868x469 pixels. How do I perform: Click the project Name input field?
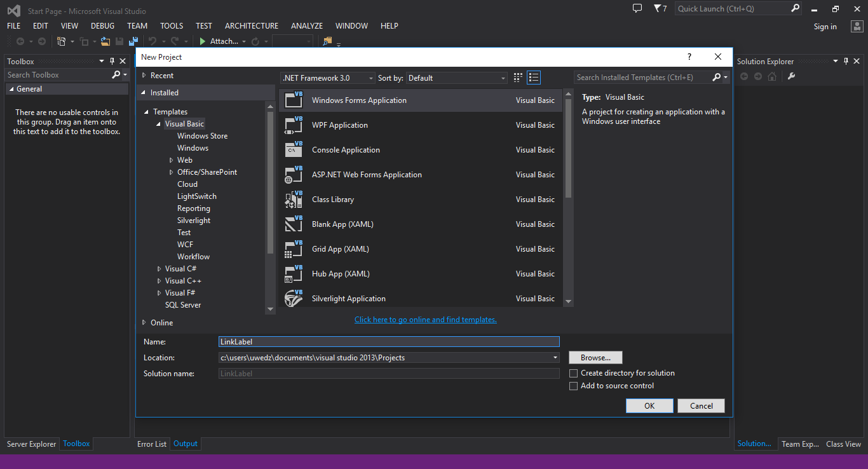[x=389, y=341]
